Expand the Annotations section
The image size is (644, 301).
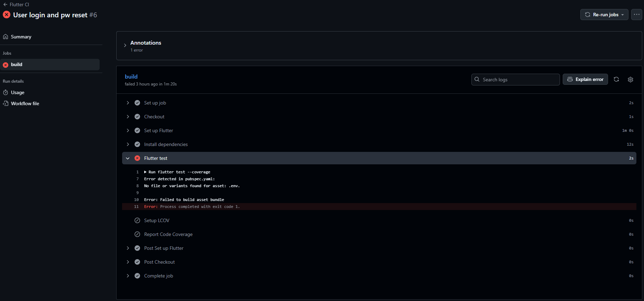(125, 45)
